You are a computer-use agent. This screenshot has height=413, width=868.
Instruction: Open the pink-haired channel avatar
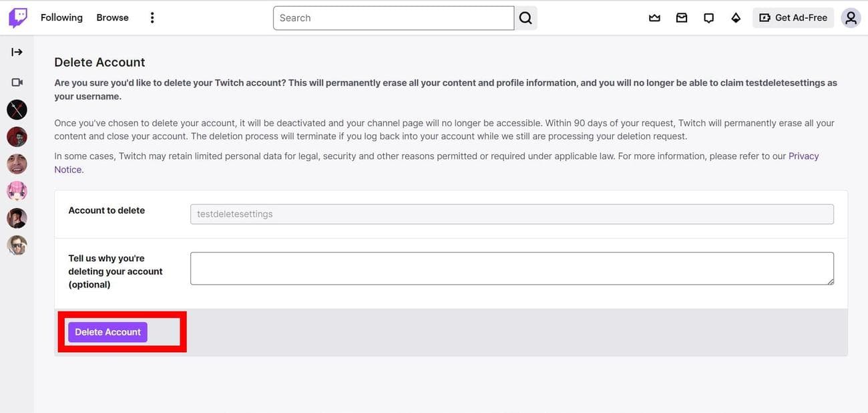(x=17, y=191)
